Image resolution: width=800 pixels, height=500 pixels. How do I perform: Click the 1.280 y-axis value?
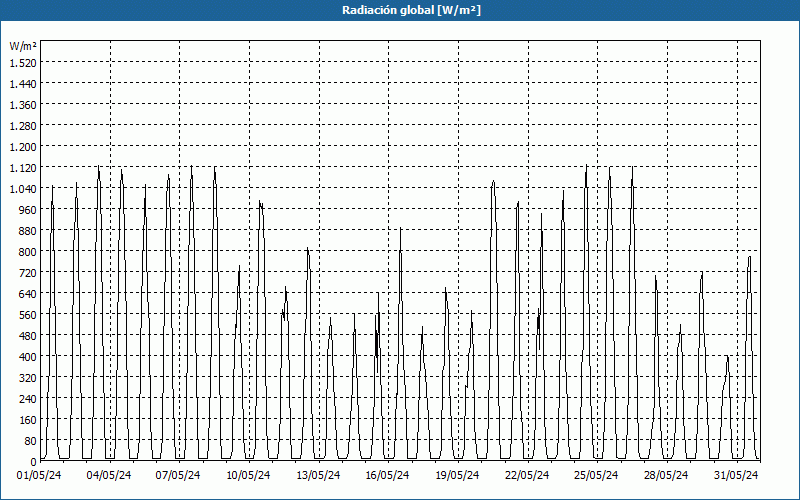[x=23, y=126]
